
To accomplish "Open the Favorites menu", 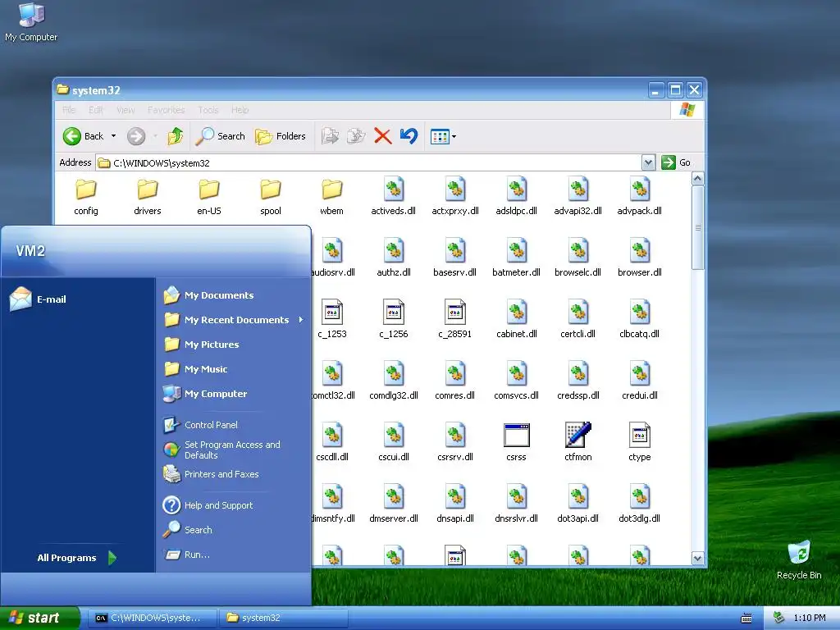I will 166,110.
